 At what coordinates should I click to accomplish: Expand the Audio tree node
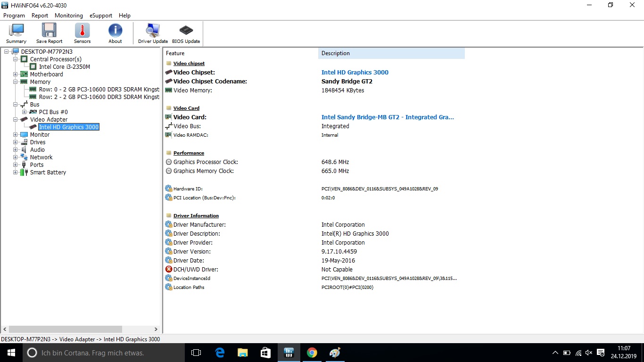click(15, 150)
